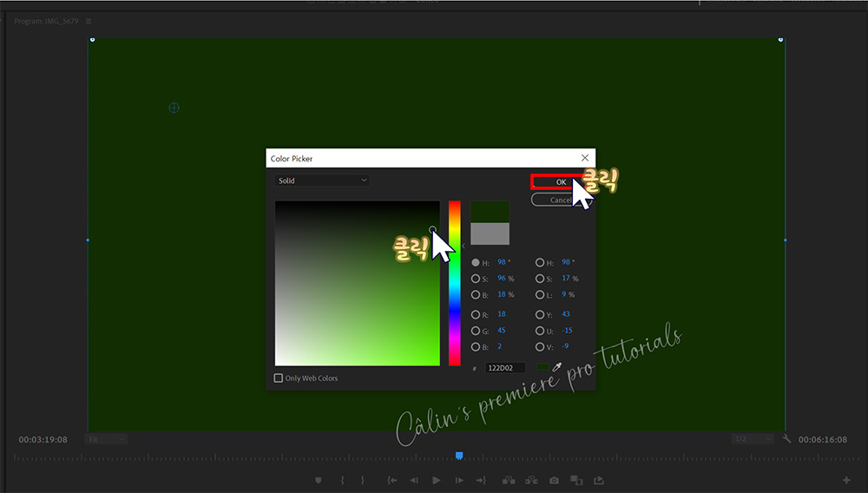Image resolution: width=868 pixels, height=493 pixels.
Task: Select the B radio button showing 18%
Action: pyautogui.click(x=476, y=295)
